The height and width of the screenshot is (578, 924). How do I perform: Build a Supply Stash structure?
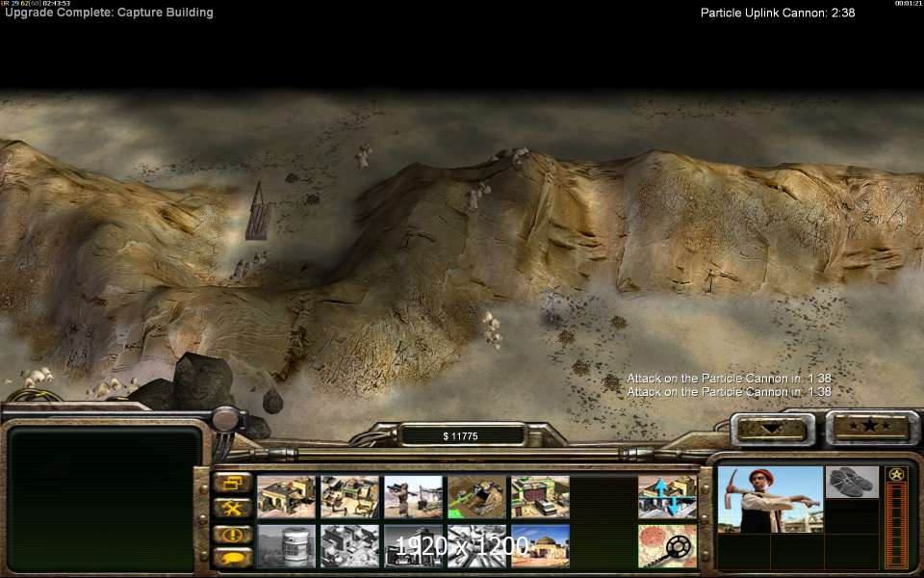click(x=286, y=497)
